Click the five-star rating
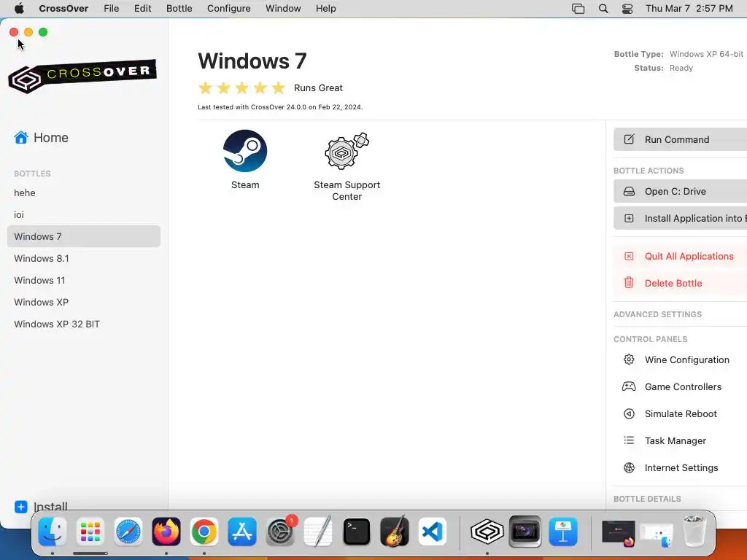Image resolution: width=747 pixels, height=560 pixels. coord(242,87)
